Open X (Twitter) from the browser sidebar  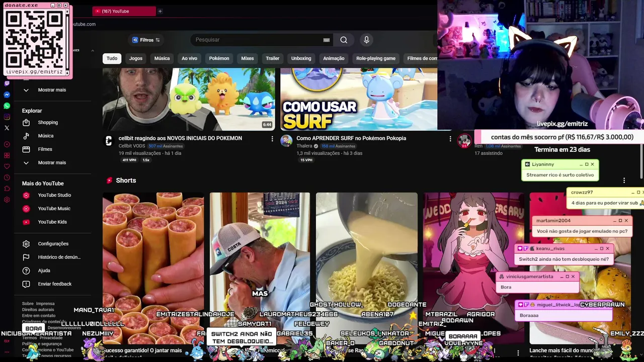[7, 128]
